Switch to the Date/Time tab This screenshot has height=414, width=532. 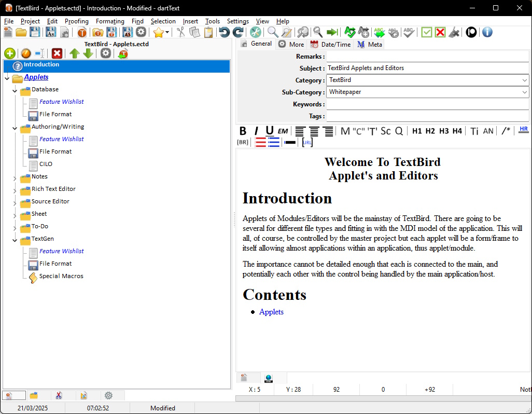(331, 44)
